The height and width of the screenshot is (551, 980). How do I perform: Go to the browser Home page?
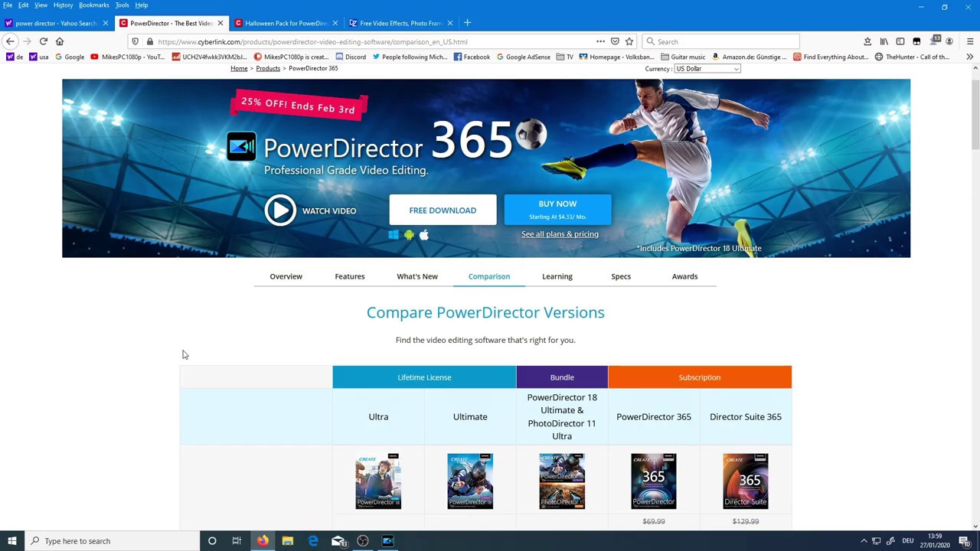pyautogui.click(x=60, y=41)
